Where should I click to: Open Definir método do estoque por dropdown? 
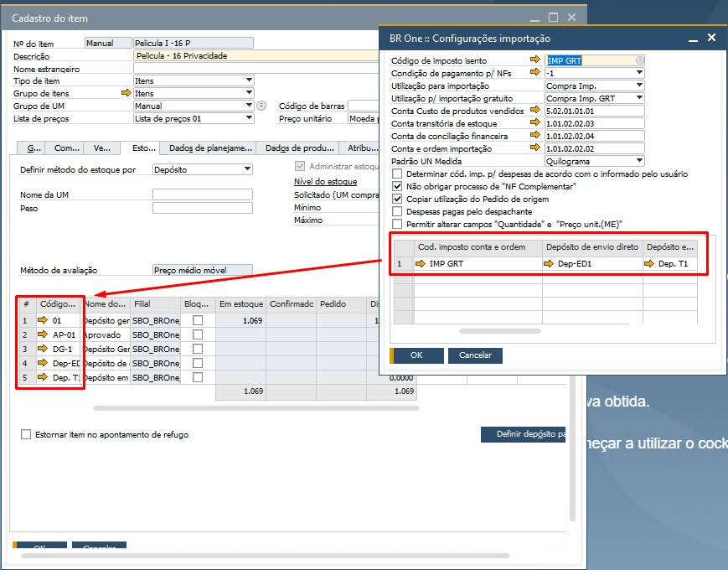pos(248,169)
